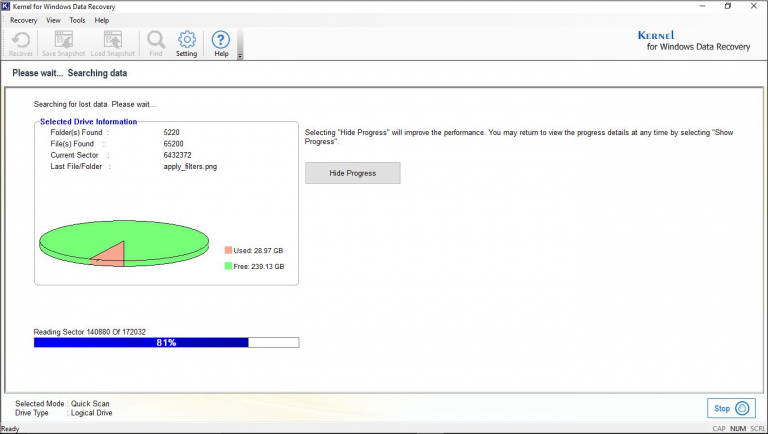The width and height of the screenshot is (768, 434).
Task: Click the Folder(s) Found value 5220
Action: tap(171, 132)
